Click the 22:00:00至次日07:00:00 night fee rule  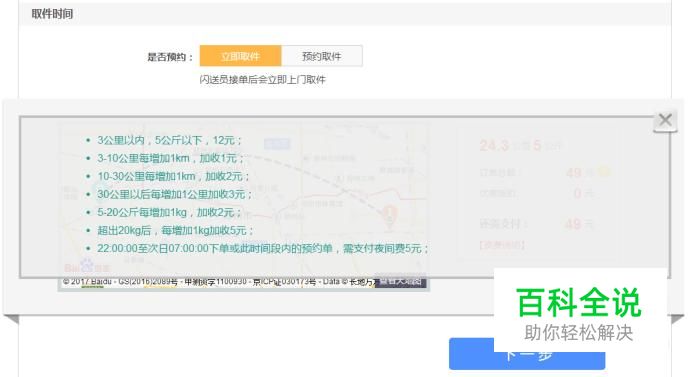click(263, 249)
